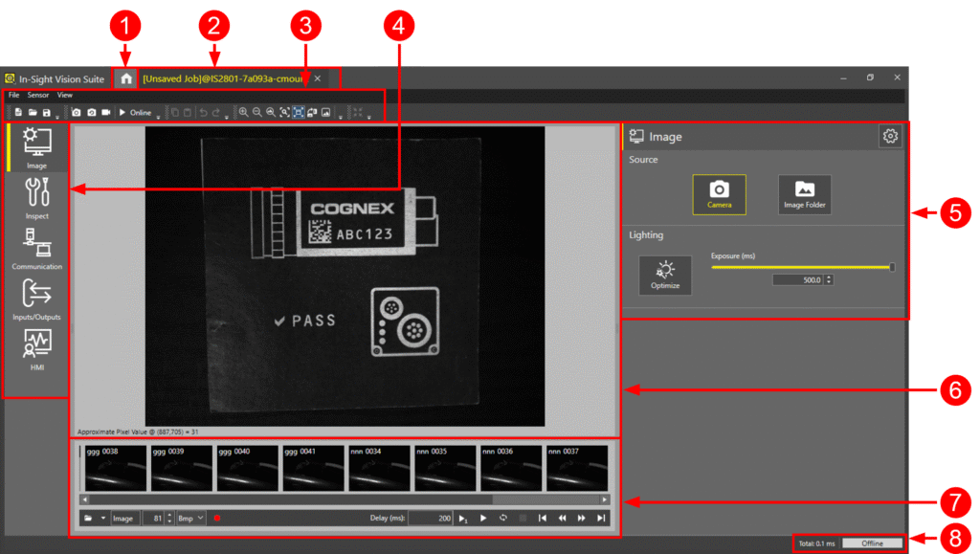Toggle the red record button in the filmstrip bar

[x=217, y=519]
